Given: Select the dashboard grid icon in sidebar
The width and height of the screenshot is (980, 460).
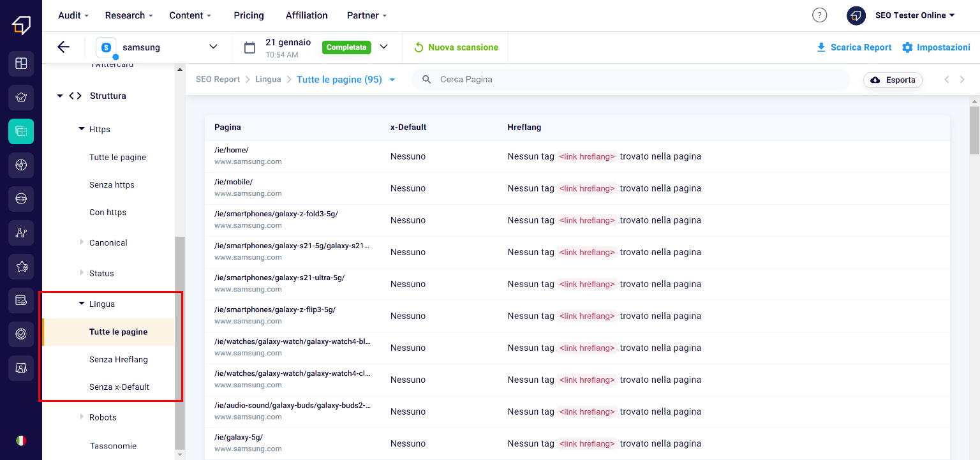Looking at the screenshot, I should click(21, 64).
